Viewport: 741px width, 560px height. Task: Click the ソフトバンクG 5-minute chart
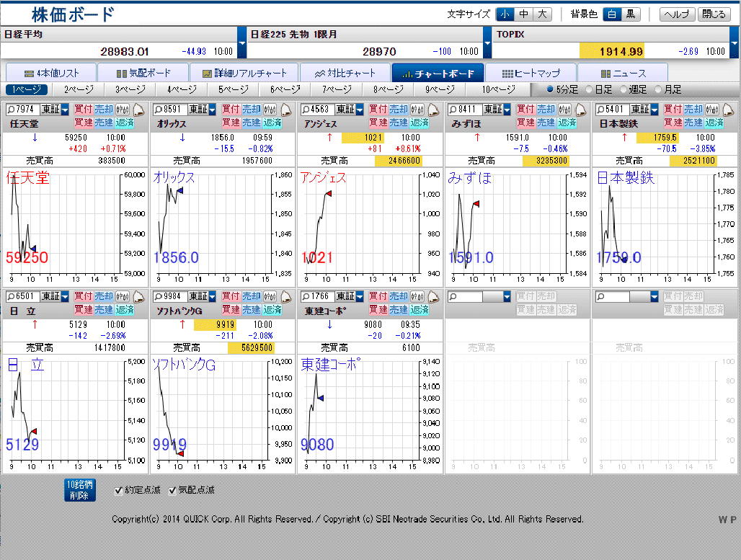(222, 414)
